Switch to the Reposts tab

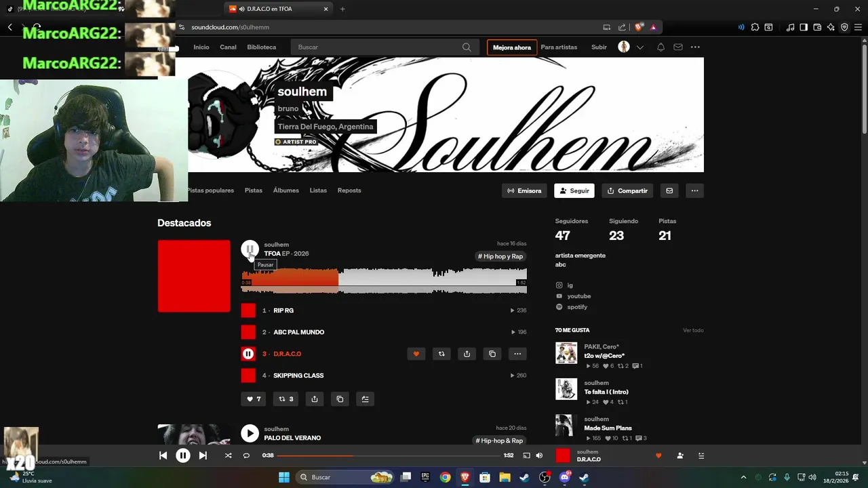coord(349,190)
